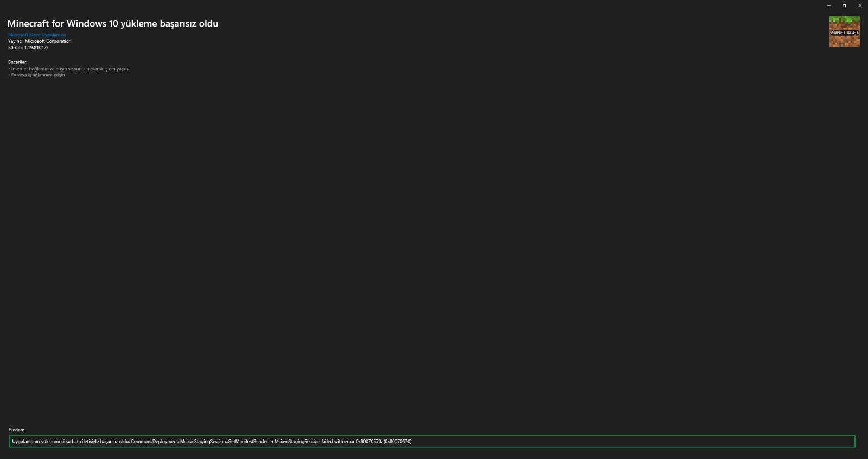Close the Minecraft installer window
This screenshot has height=459, width=868.
click(860, 5)
